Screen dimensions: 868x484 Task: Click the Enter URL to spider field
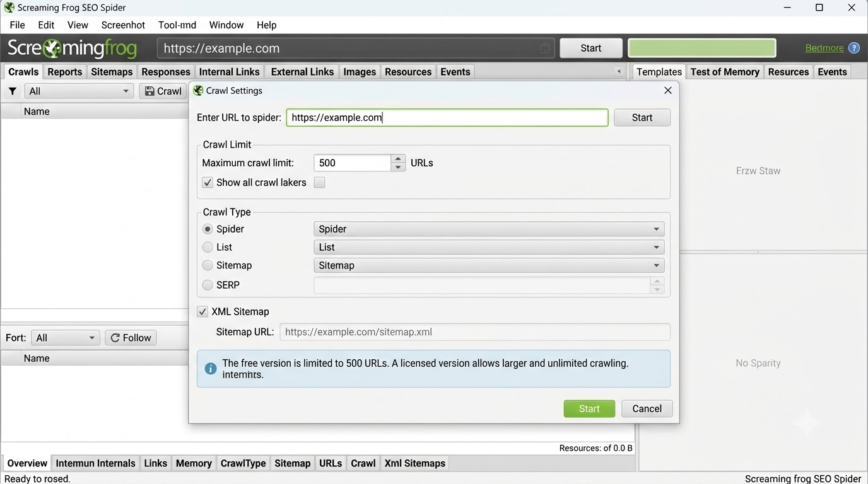(447, 118)
